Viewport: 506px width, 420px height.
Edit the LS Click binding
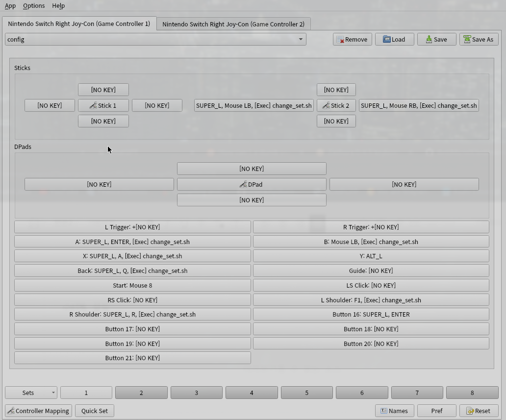[371, 286]
